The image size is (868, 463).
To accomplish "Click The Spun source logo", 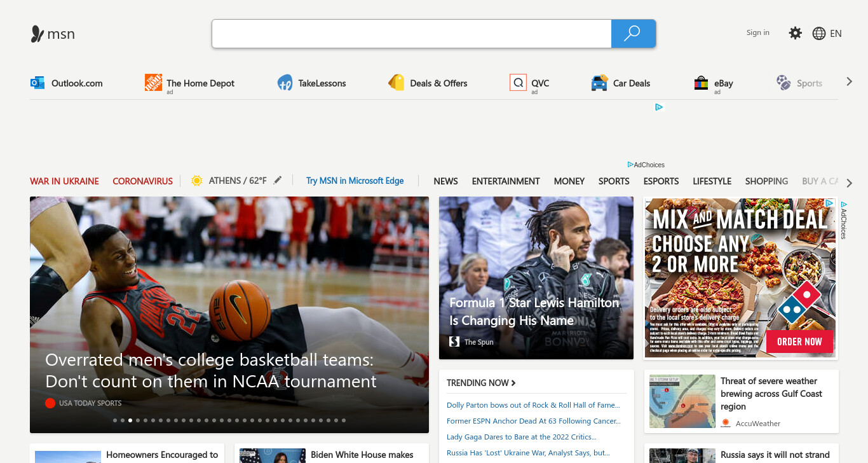I will pos(454,342).
